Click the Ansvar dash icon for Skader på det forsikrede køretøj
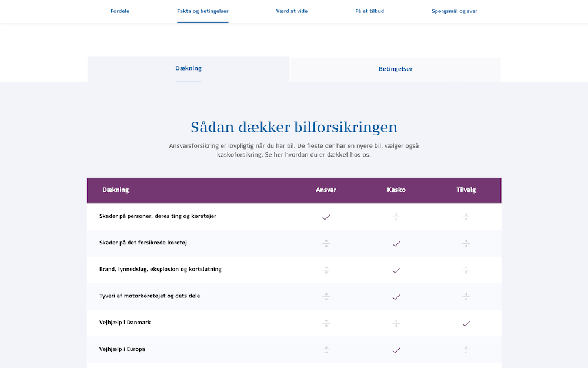The image size is (588, 368). click(x=326, y=243)
